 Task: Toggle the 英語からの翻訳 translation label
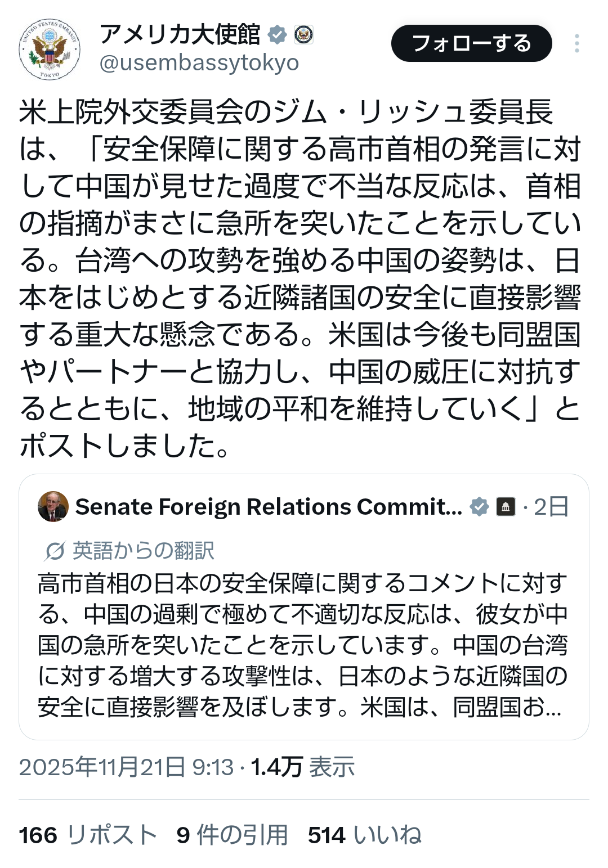point(143,551)
